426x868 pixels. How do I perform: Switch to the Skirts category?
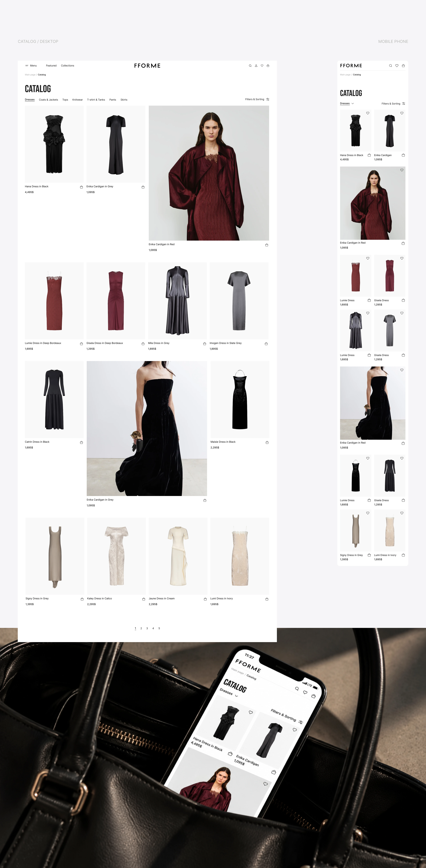click(x=124, y=100)
